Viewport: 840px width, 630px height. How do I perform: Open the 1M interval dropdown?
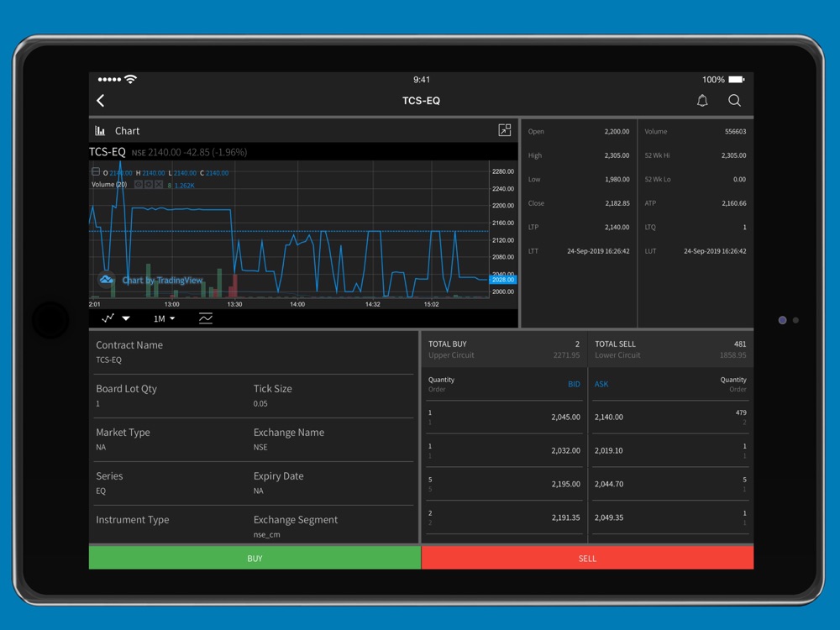[x=164, y=318]
